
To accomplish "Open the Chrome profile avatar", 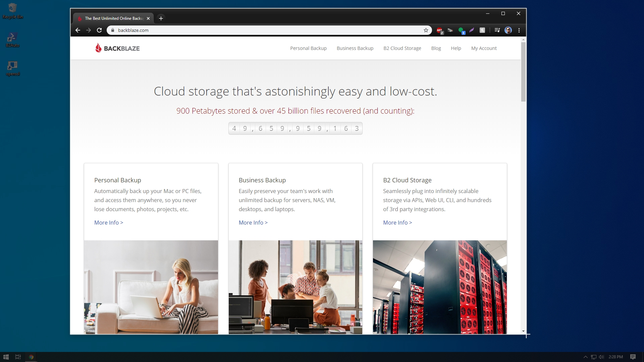I will click(x=508, y=30).
